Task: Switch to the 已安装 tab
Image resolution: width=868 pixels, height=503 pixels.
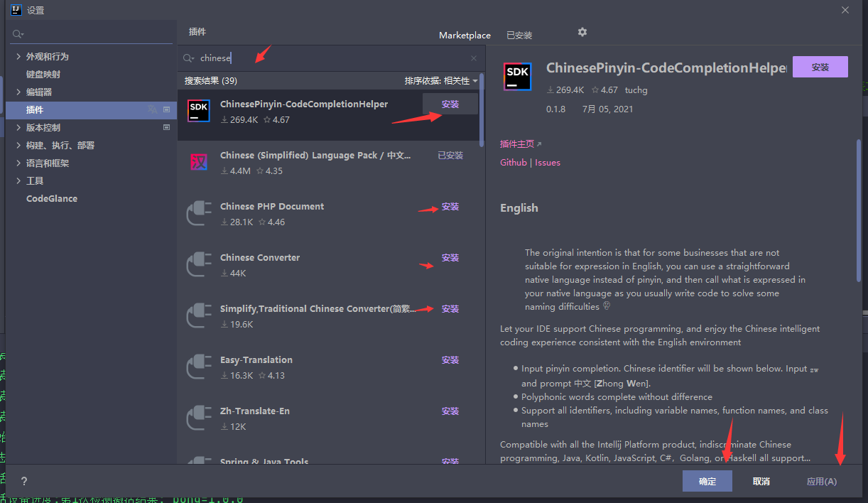Action: click(519, 36)
